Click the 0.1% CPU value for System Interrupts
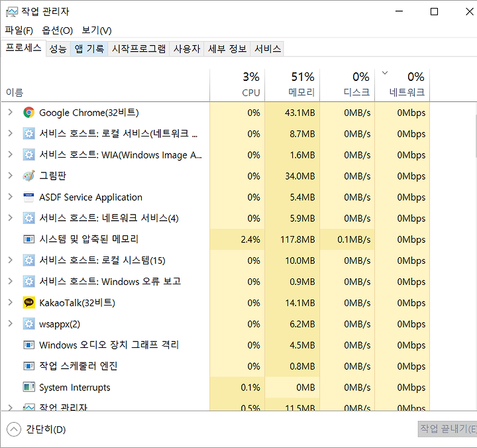The width and height of the screenshot is (477, 448). (250, 388)
